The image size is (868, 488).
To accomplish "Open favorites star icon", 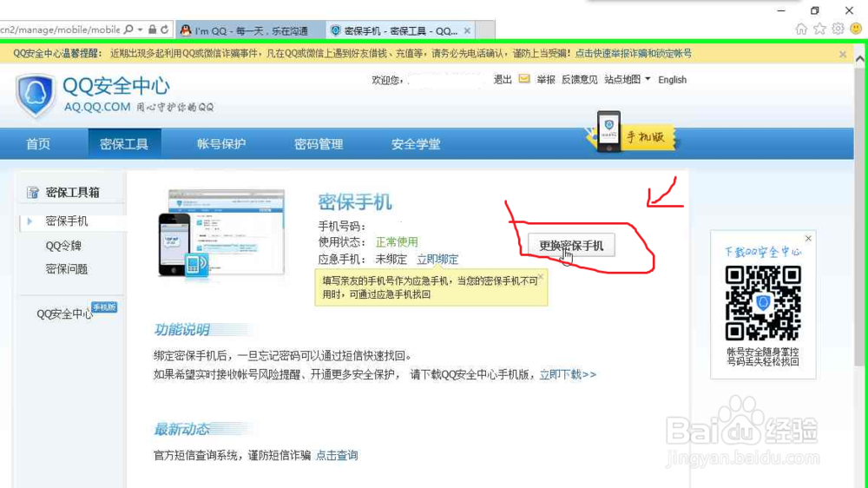I will click(x=820, y=29).
